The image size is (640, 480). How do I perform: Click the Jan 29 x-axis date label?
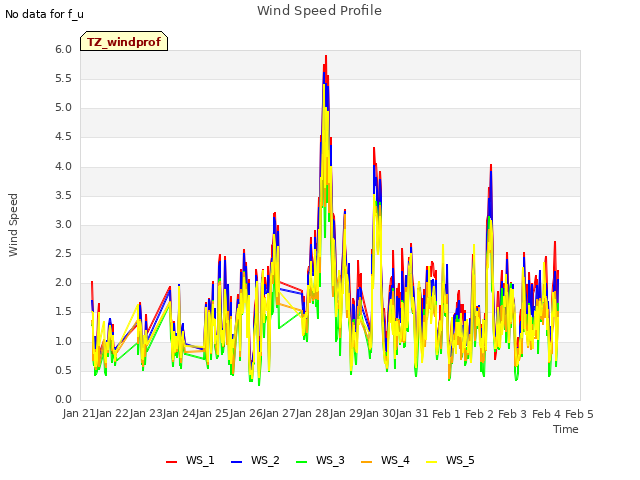(x=346, y=413)
